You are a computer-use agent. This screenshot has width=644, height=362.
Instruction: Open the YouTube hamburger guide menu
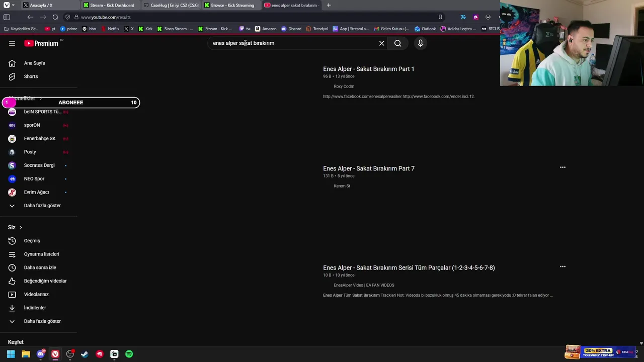point(12,43)
